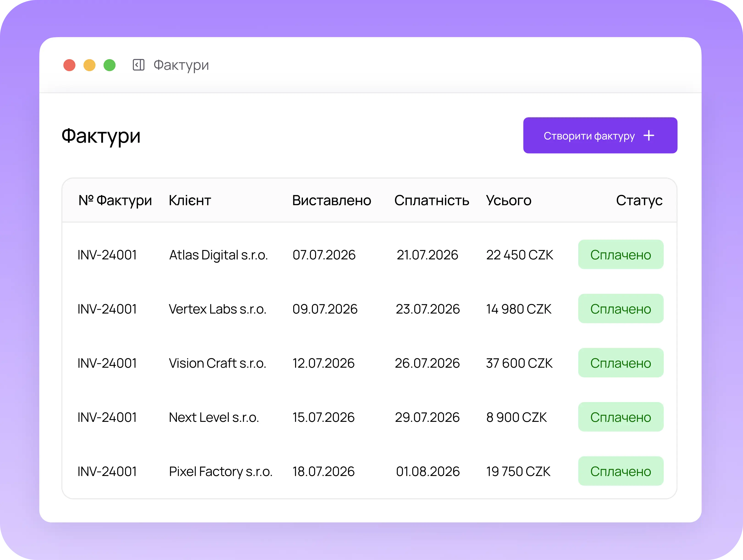Close window with red dot
The image size is (743, 560).
click(x=69, y=65)
